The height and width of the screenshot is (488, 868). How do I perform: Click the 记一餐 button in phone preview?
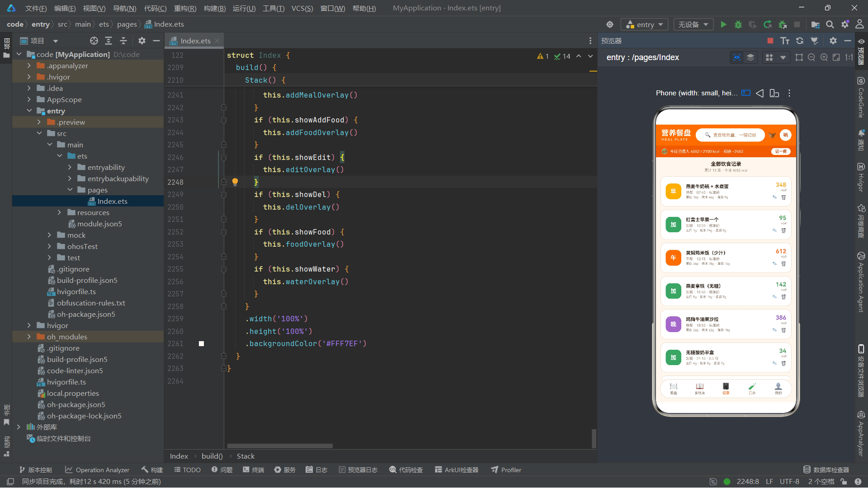[781, 151]
